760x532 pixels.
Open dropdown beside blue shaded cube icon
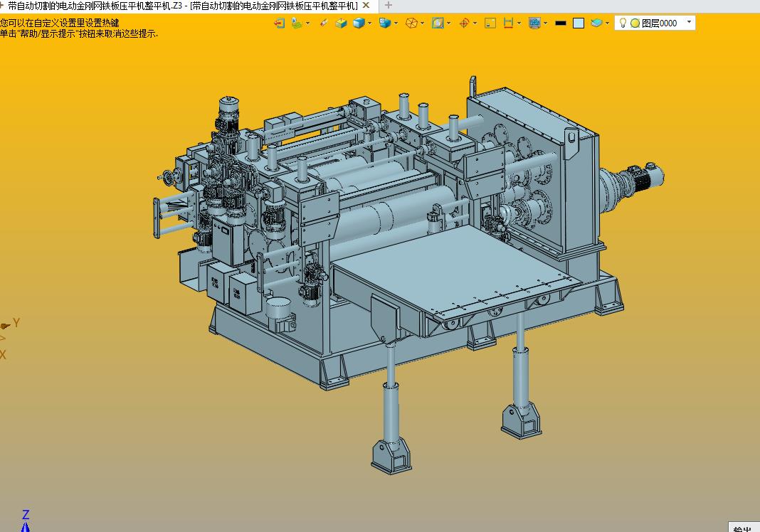tap(370, 23)
